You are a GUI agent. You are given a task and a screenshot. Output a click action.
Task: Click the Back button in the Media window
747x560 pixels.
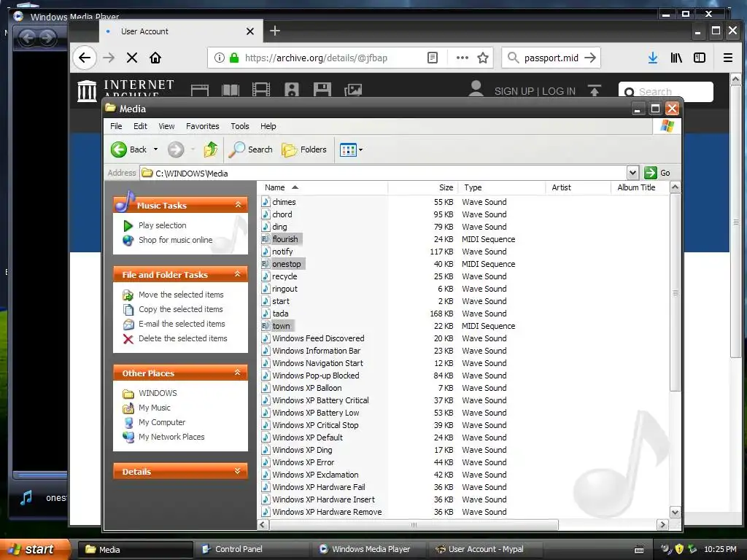tap(128, 149)
